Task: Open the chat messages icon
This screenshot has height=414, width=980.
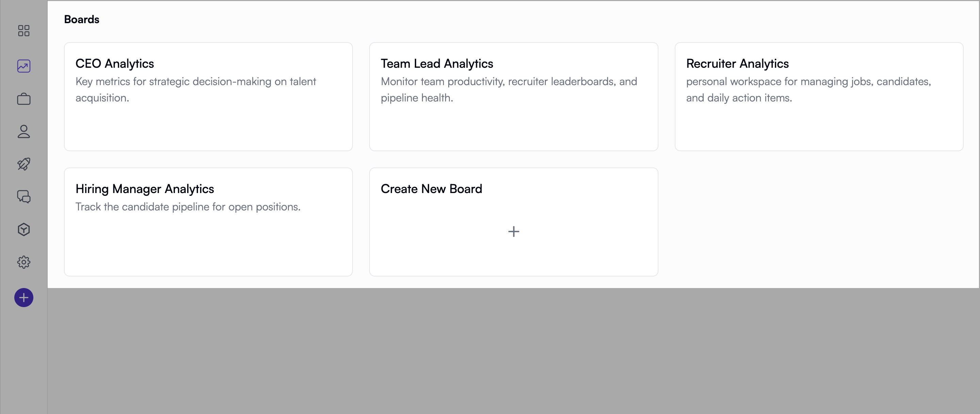Action: coord(23,197)
